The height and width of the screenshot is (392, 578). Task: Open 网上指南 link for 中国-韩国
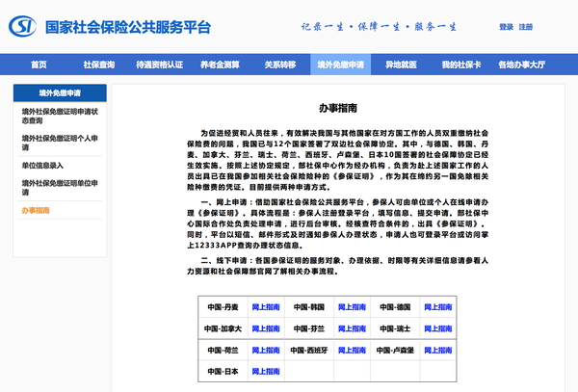352,307
